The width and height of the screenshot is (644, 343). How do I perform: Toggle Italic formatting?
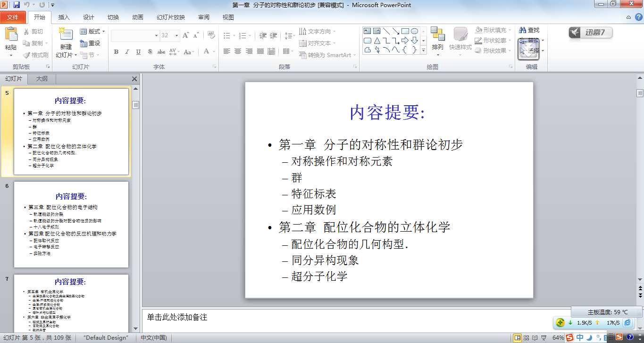(127, 52)
